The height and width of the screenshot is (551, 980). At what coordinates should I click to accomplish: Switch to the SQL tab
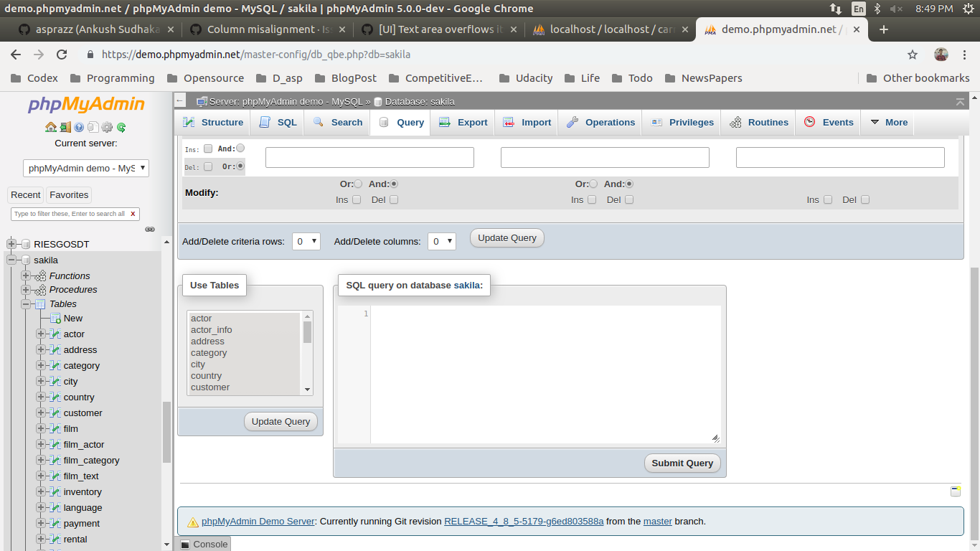278,123
